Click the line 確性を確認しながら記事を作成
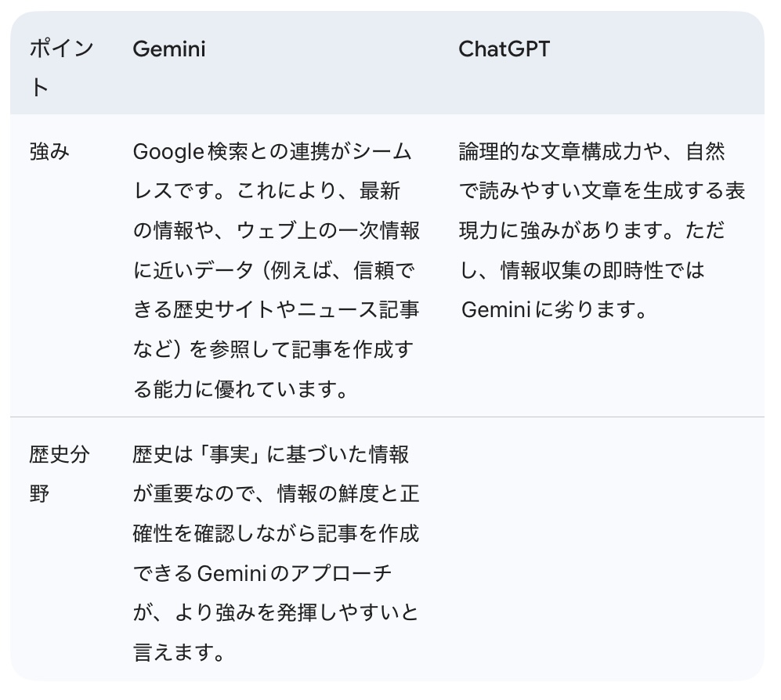Viewport: 781px width, 700px height. click(x=276, y=534)
